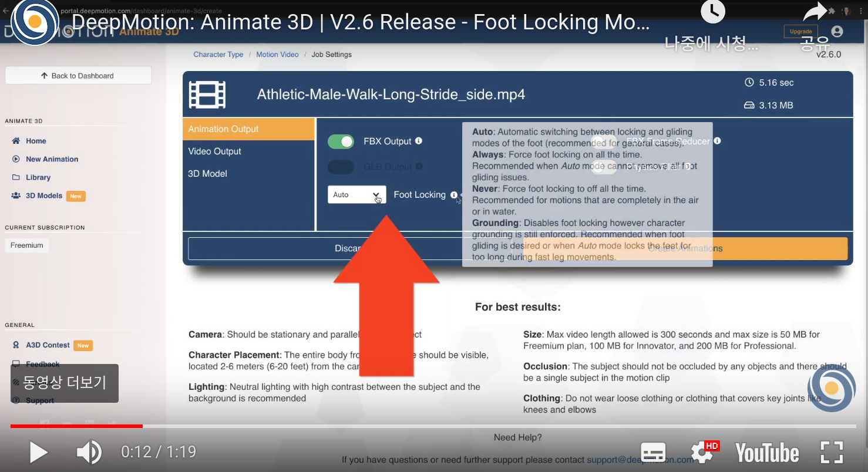Open the subtitles/captions control
This screenshot has width=868, height=472.
coord(653,453)
